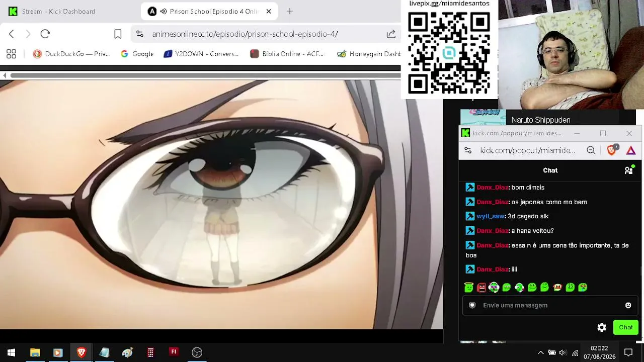Image resolution: width=644 pixels, height=362 pixels.
Task: Go forward to the next page
Action: click(28, 34)
